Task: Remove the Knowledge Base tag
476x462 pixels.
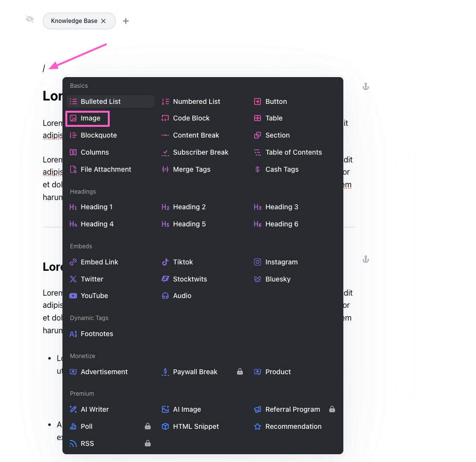Action: click(103, 21)
